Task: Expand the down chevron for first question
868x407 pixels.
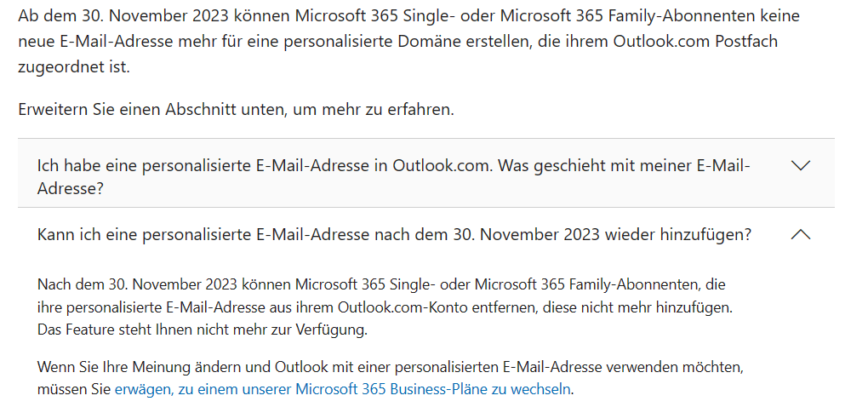Action: (x=801, y=165)
